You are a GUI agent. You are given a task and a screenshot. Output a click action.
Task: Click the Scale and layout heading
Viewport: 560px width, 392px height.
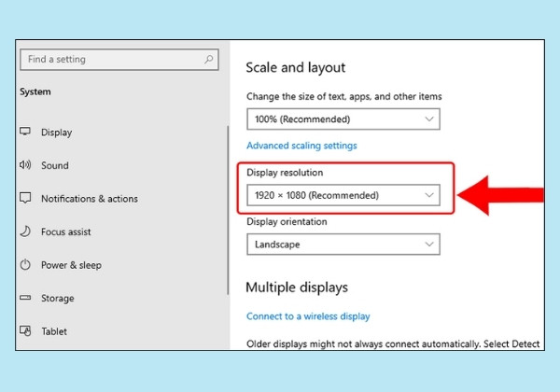296,67
